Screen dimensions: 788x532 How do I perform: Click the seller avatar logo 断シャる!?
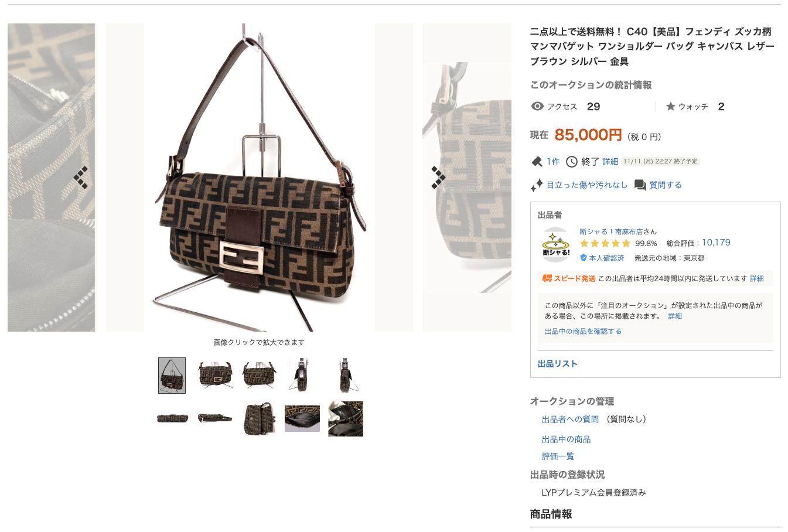[555, 245]
